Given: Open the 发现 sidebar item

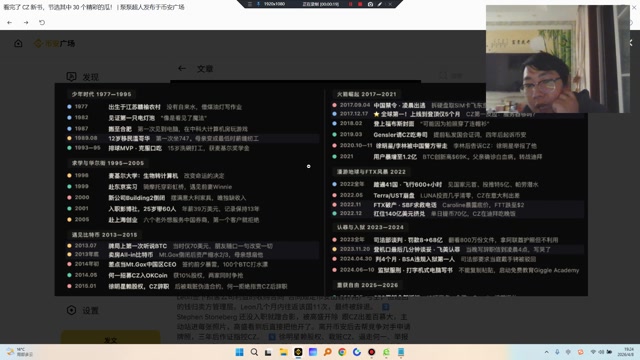Looking at the screenshot, I should tap(83, 77).
